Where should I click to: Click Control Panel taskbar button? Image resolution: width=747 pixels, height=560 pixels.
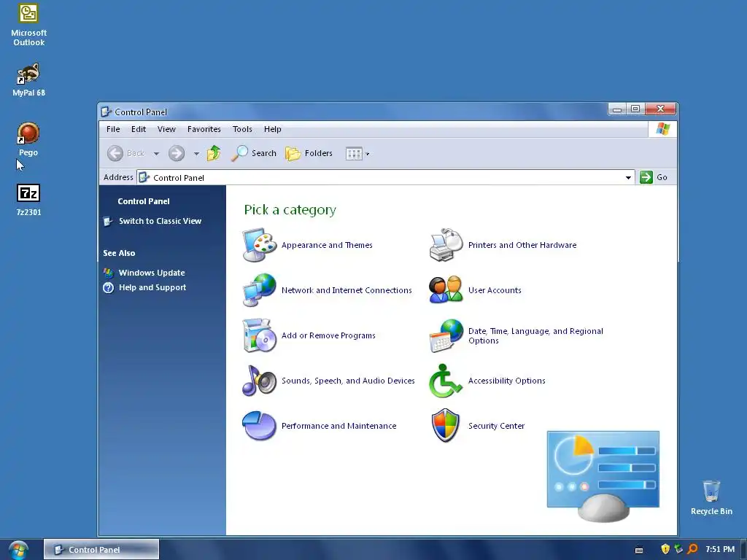tap(101, 550)
